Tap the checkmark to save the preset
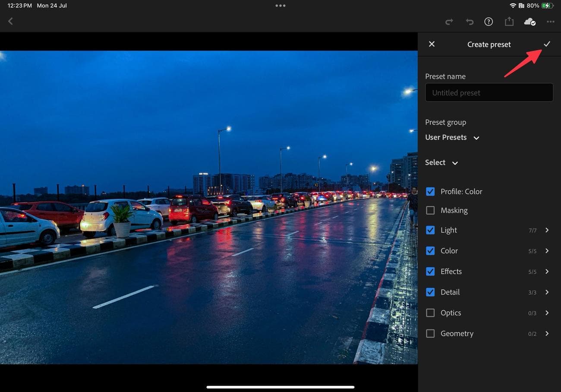Image resolution: width=561 pixels, height=392 pixels. click(547, 44)
